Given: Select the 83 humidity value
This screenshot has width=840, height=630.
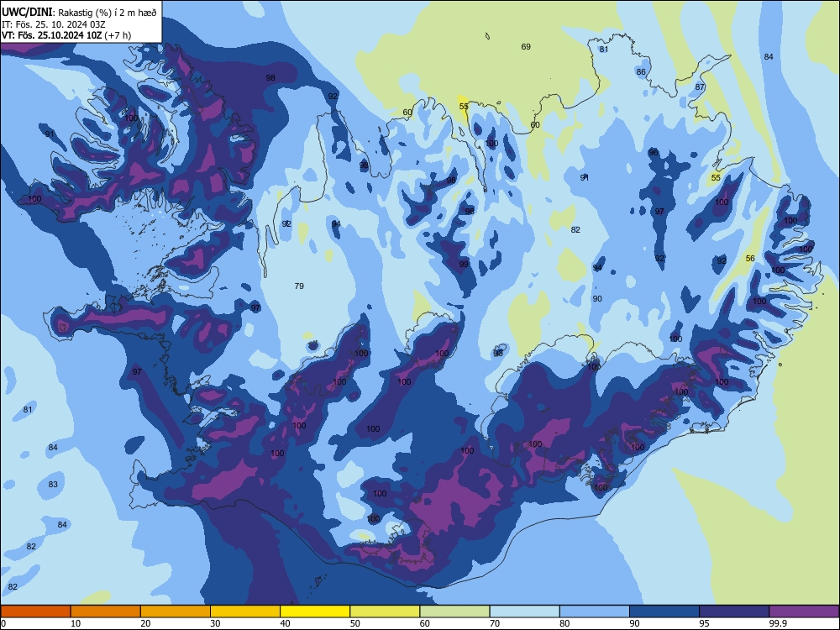Looking at the screenshot, I should click(x=53, y=485).
